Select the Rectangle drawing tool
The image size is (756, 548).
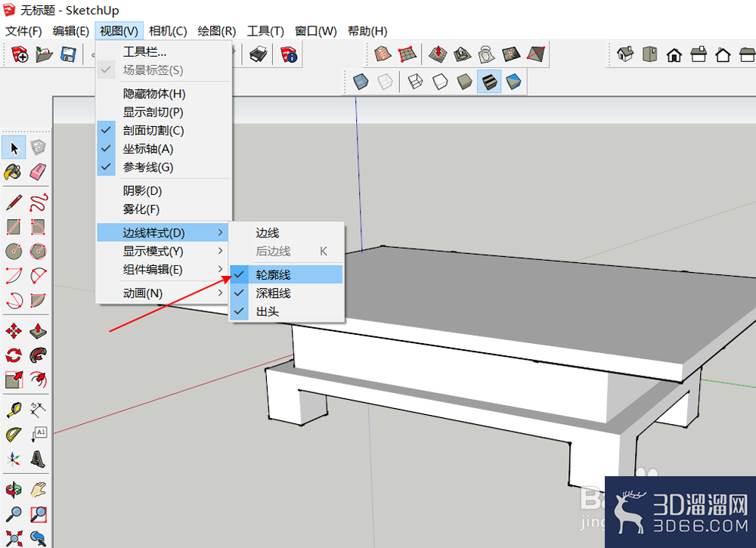point(14,227)
